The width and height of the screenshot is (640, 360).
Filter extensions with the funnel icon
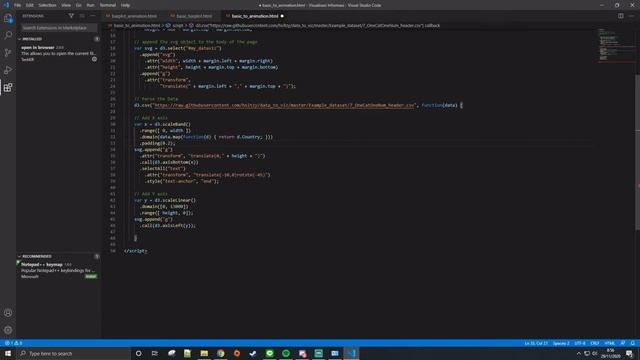pyautogui.click(x=71, y=16)
